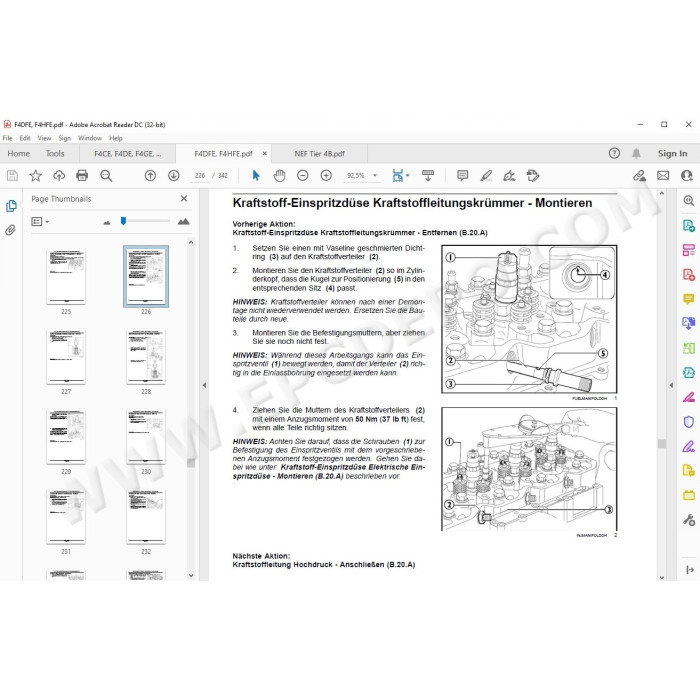Select the page 230 thumbnail

click(146, 437)
